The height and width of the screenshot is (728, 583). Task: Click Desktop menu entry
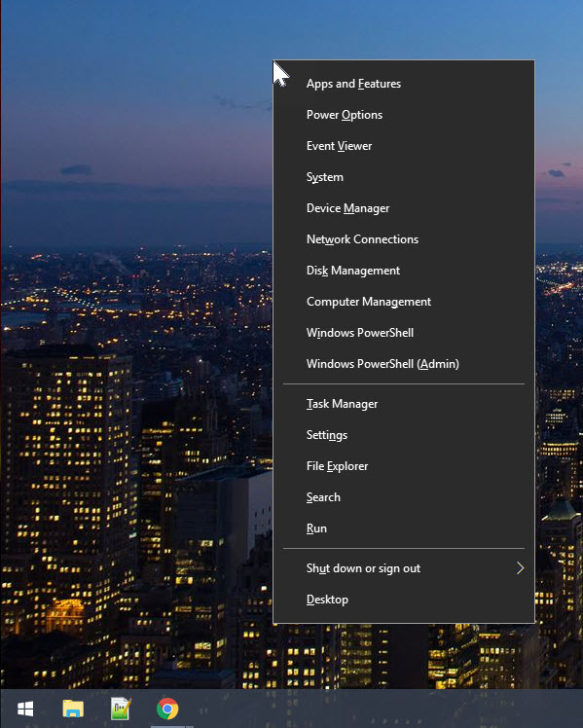coord(404,599)
